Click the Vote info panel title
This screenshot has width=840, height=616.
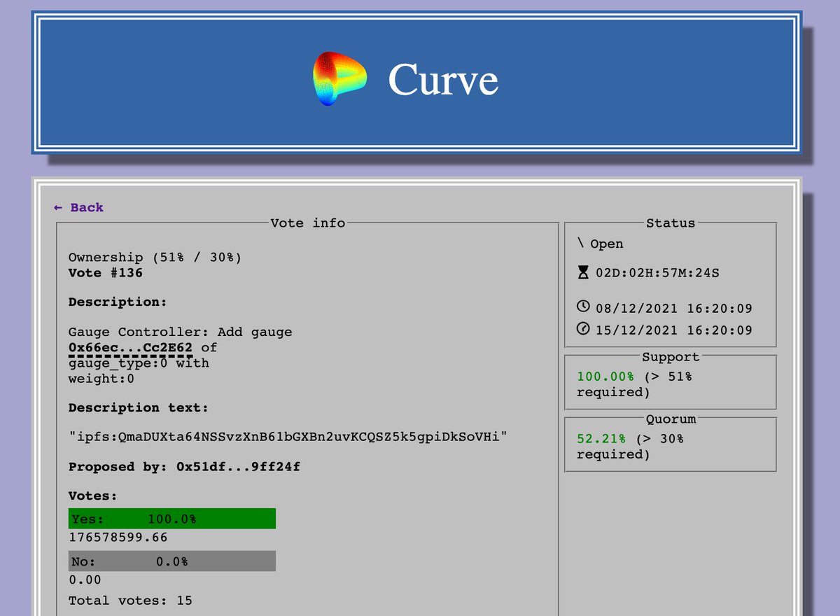308,223
